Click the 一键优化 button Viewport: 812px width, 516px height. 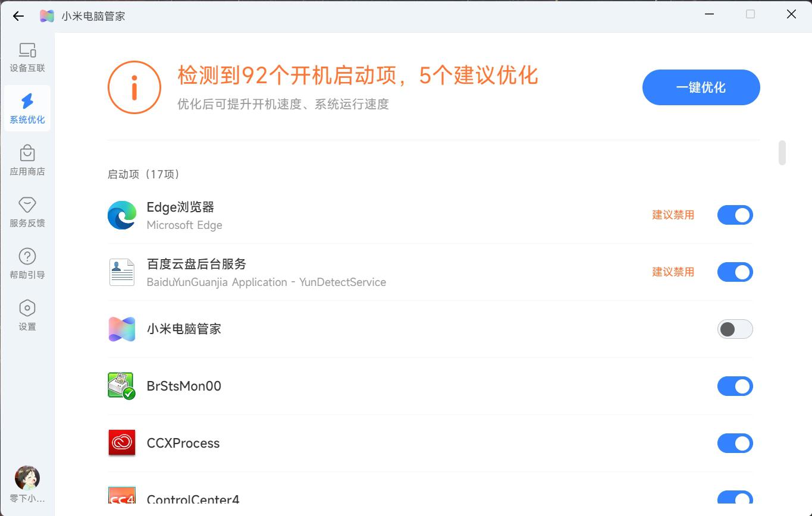click(701, 87)
